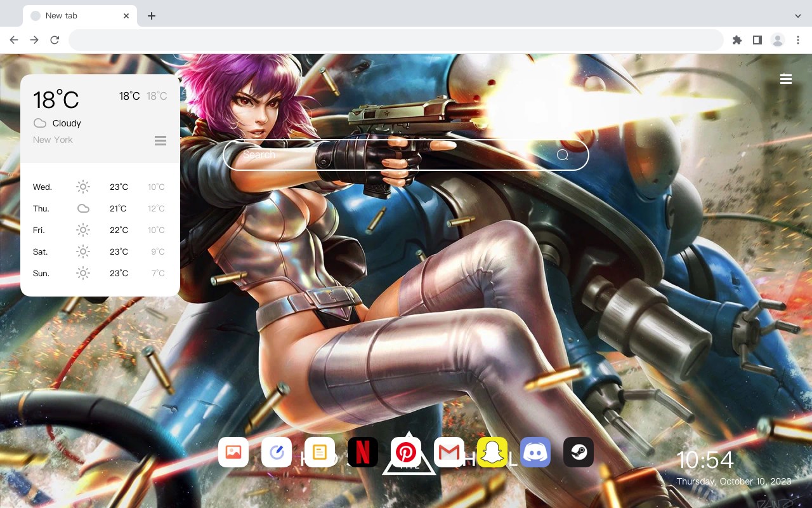Expand the tab search chevron
This screenshot has height=508, width=812.
[x=798, y=16]
